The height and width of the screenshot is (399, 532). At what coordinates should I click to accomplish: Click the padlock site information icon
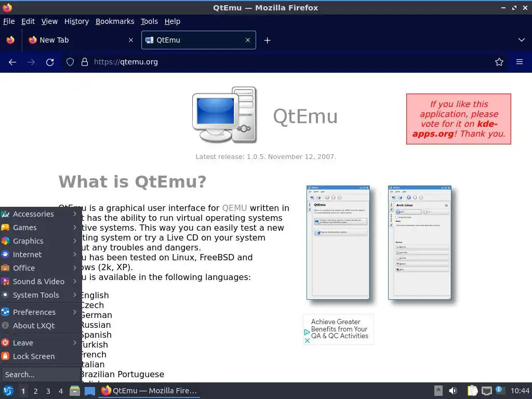pyautogui.click(x=85, y=62)
